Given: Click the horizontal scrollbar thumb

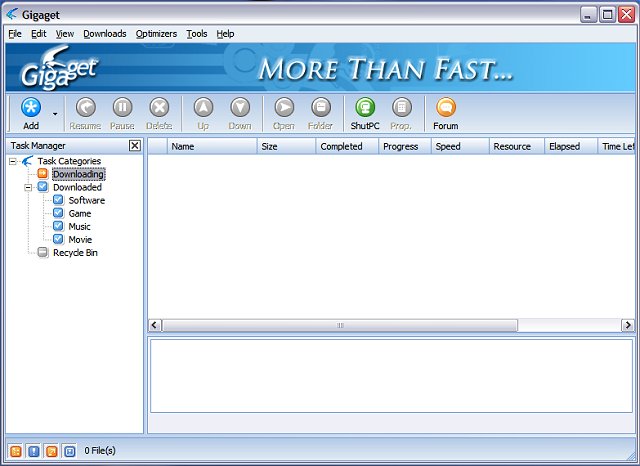Looking at the screenshot, I should pyautogui.click(x=340, y=325).
